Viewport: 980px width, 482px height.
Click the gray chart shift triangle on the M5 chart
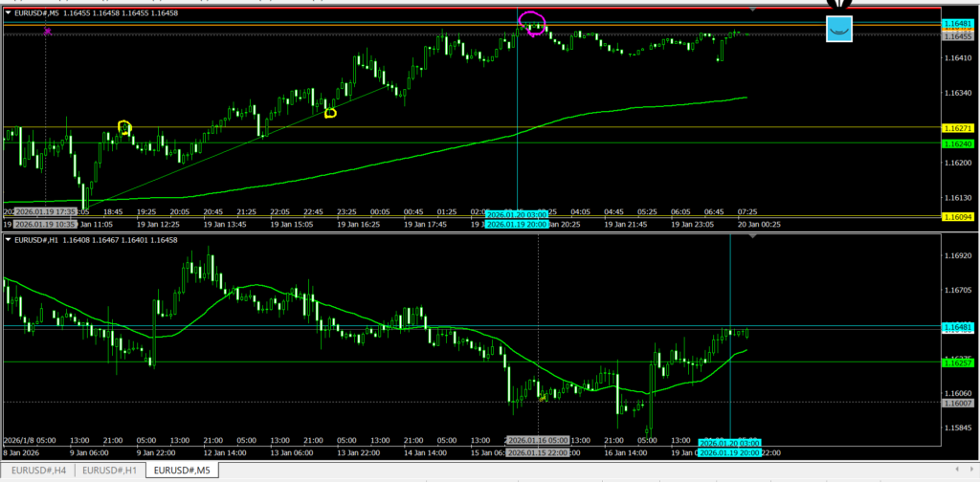point(752,10)
